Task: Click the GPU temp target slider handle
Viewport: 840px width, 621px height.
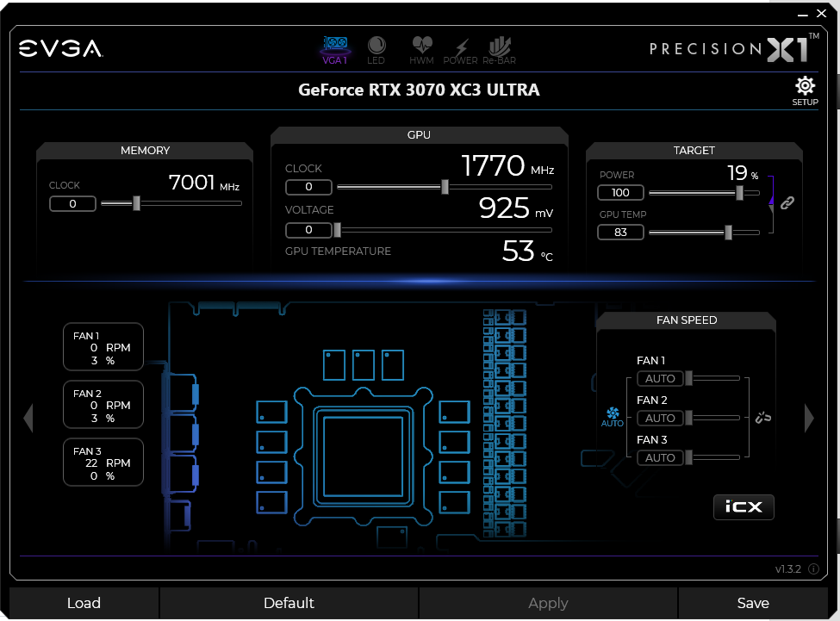Action: 728,233
